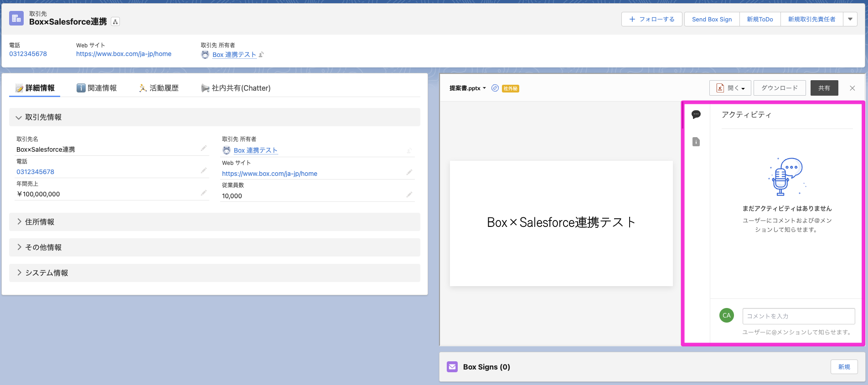Click the owner avatar icon in header
This screenshot has width=868, height=385.
[205, 55]
